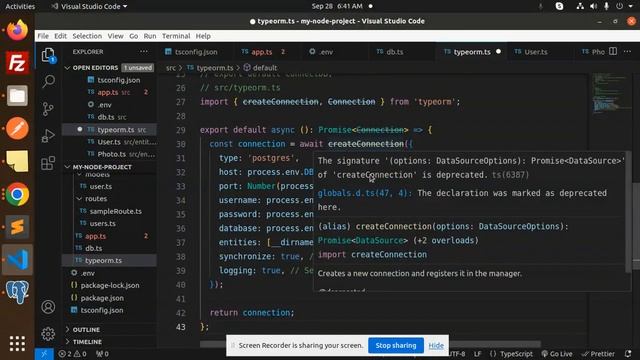This screenshot has width=640, height=360.
Task: Click the Hide link in sharing bar
Action: [x=436, y=346]
